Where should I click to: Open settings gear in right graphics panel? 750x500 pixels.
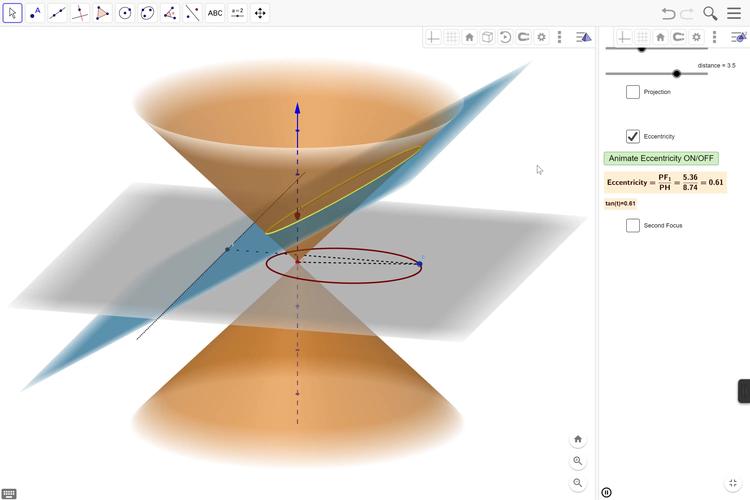pyautogui.click(x=696, y=37)
